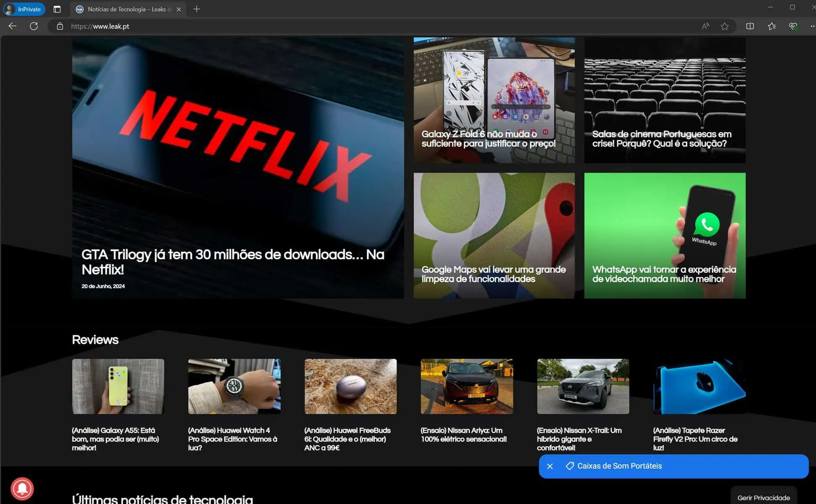Open the Tab actions menu icon
The width and height of the screenshot is (816, 504).
[57, 9]
